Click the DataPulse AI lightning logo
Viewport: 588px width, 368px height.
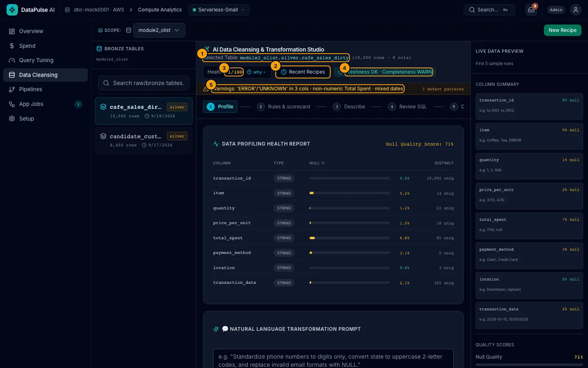tap(12, 10)
